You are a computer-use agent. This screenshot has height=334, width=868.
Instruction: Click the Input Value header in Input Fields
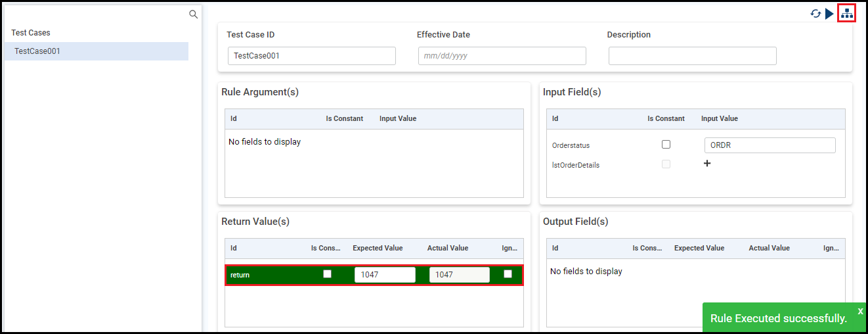tap(719, 119)
